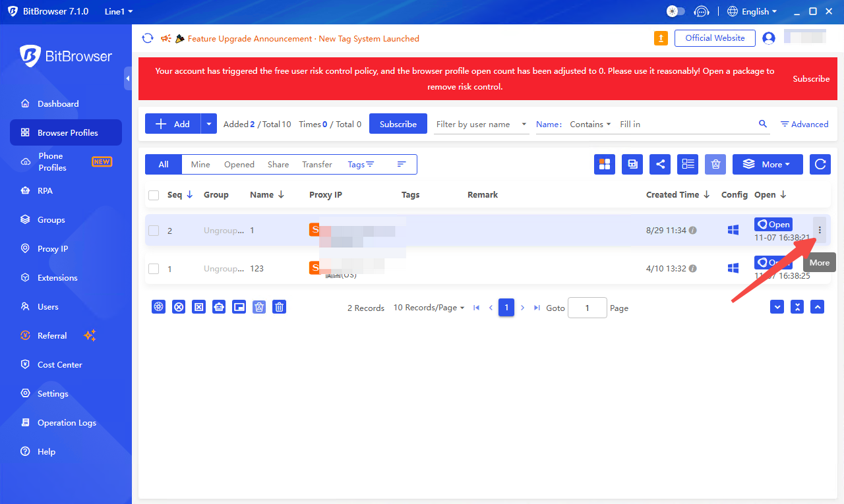Click the Official Website button
The image size is (844, 504).
715,38
